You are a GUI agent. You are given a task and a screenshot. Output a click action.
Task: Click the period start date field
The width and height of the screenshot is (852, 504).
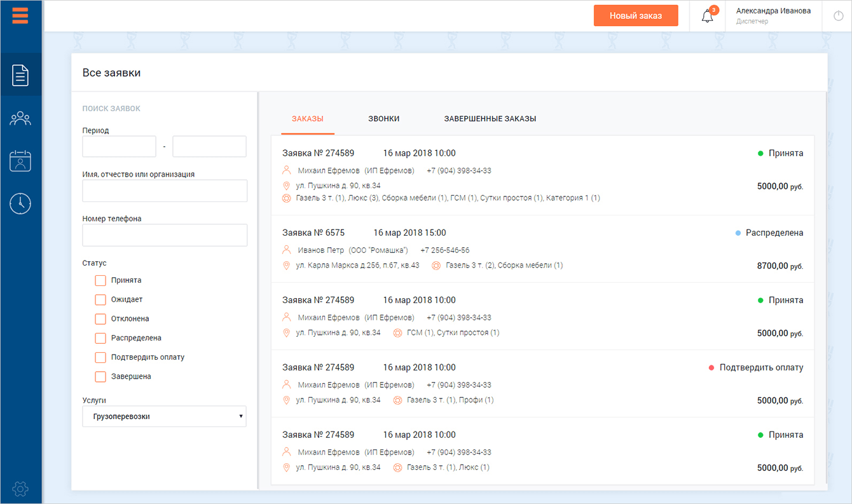pyautogui.click(x=119, y=146)
